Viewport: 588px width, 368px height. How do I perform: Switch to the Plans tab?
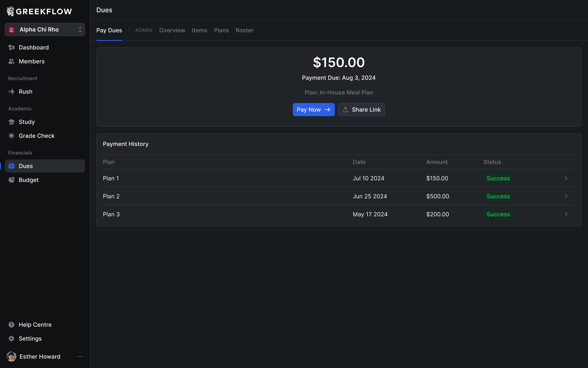click(x=221, y=30)
